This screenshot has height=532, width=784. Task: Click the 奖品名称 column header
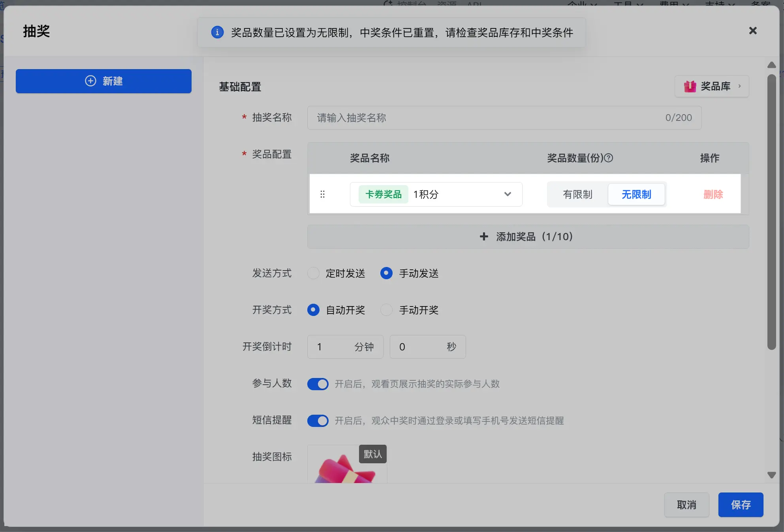tap(370, 158)
